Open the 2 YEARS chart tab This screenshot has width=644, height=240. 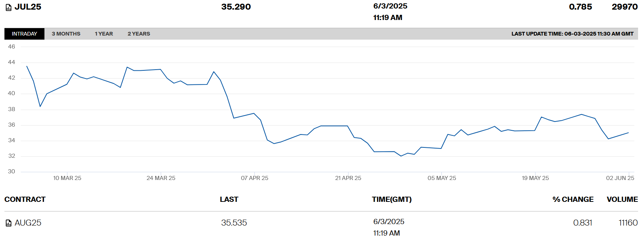pyautogui.click(x=139, y=34)
